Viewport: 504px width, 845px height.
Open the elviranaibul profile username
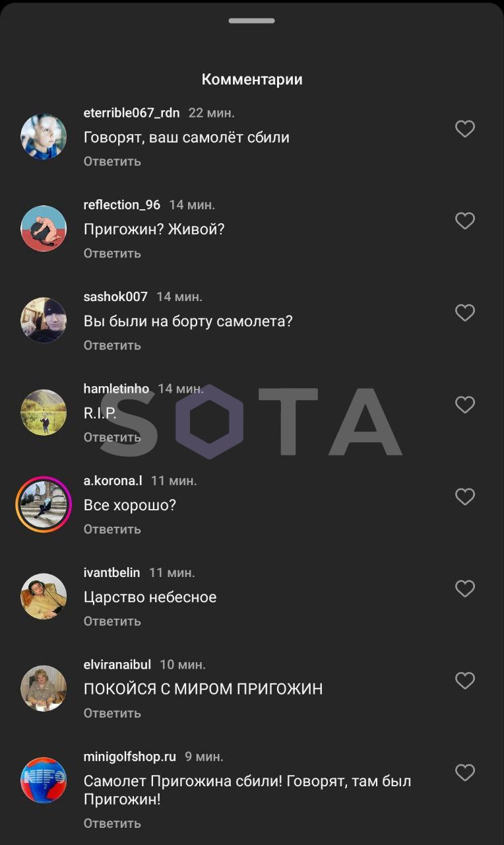coord(117,664)
